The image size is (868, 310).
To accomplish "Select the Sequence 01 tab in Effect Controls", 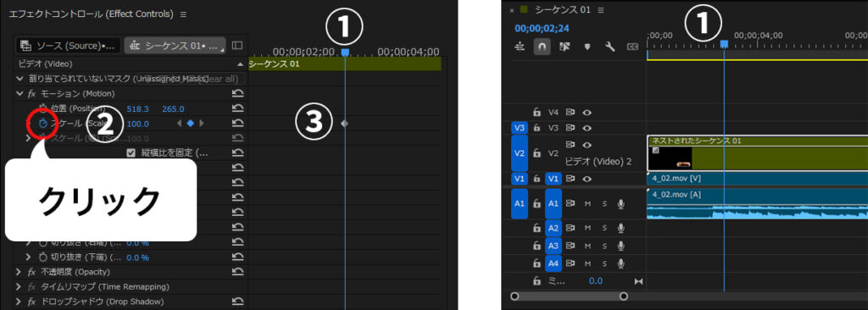I will pyautogui.click(x=175, y=46).
